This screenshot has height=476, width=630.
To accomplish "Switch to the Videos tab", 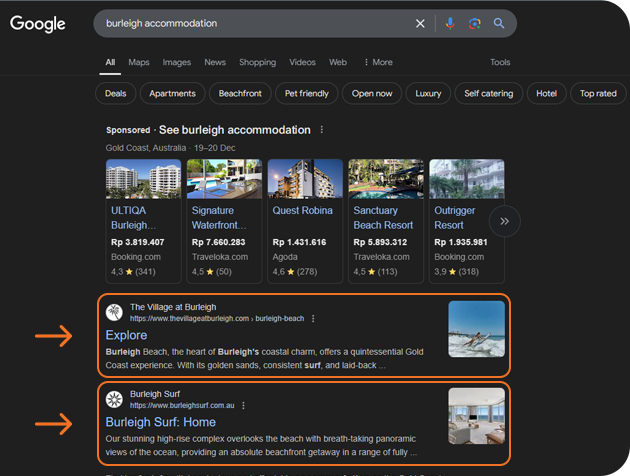I will (x=302, y=62).
